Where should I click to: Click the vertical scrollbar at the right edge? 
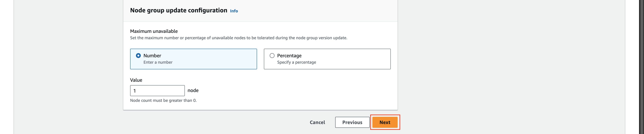pyautogui.click(x=641, y=67)
